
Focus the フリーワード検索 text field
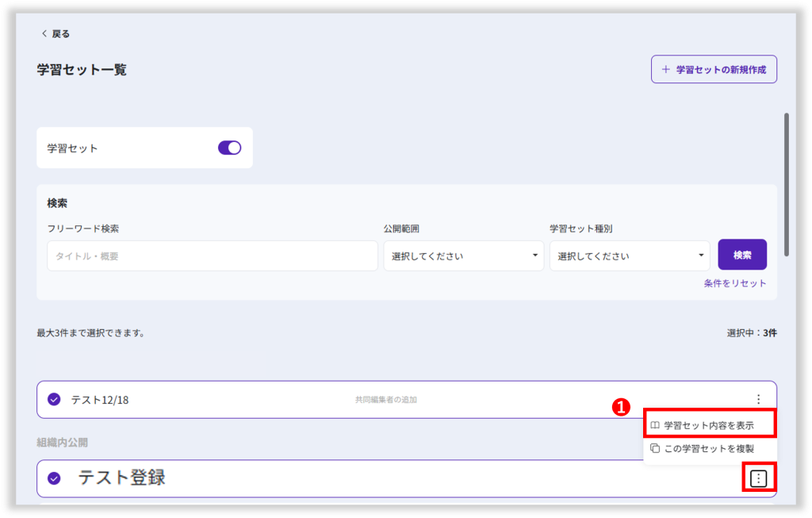[x=212, y=256]
